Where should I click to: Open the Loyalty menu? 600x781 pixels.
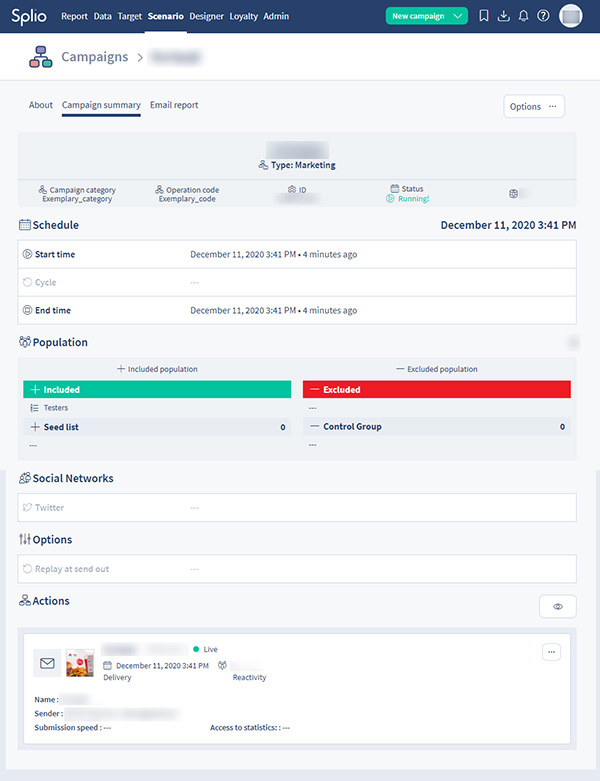point(243,16)
